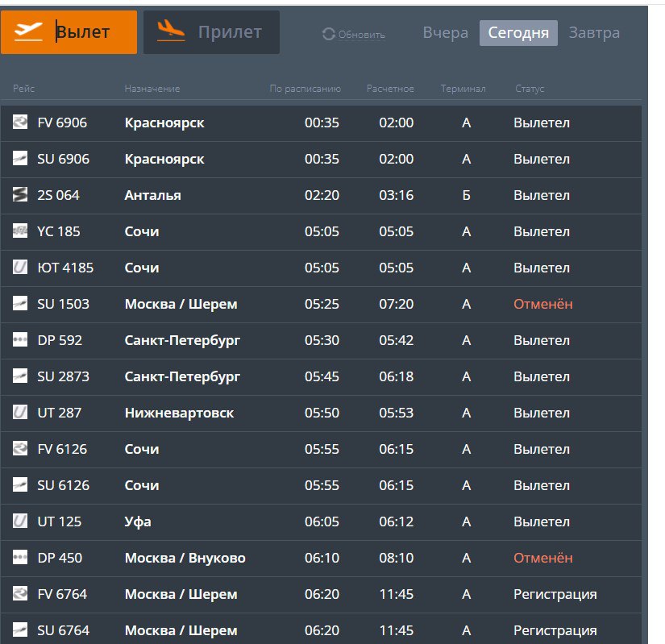The image size is (665, 644).
Task: Select flight number DP 592
Action: click(x=60, y=340)
